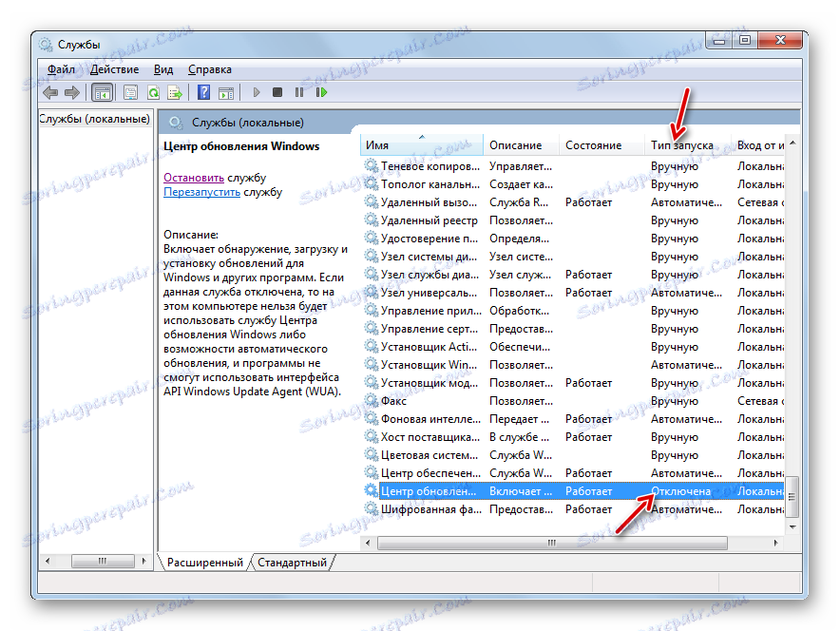Click the list horizontal scrollbar right arrow
The image size is (840, 631).
click(775, 543)
